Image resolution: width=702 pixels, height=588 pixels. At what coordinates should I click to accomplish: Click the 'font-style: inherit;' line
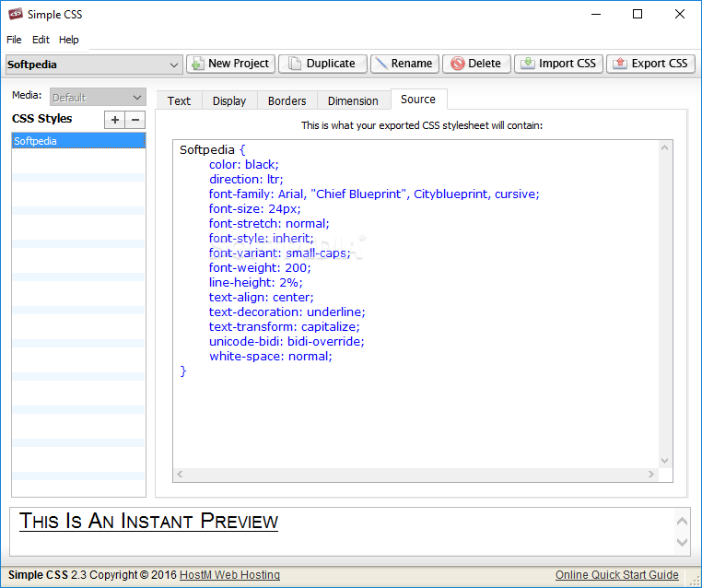pos(261,239)
